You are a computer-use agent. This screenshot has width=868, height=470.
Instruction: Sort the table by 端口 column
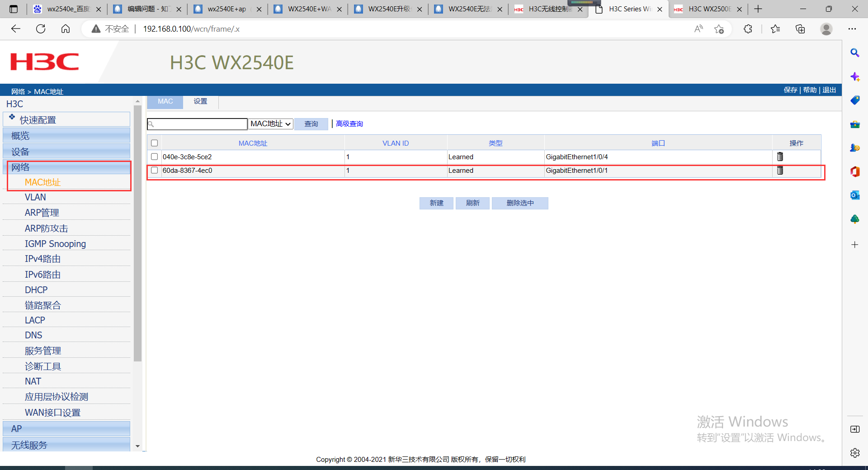coord(658,143)
